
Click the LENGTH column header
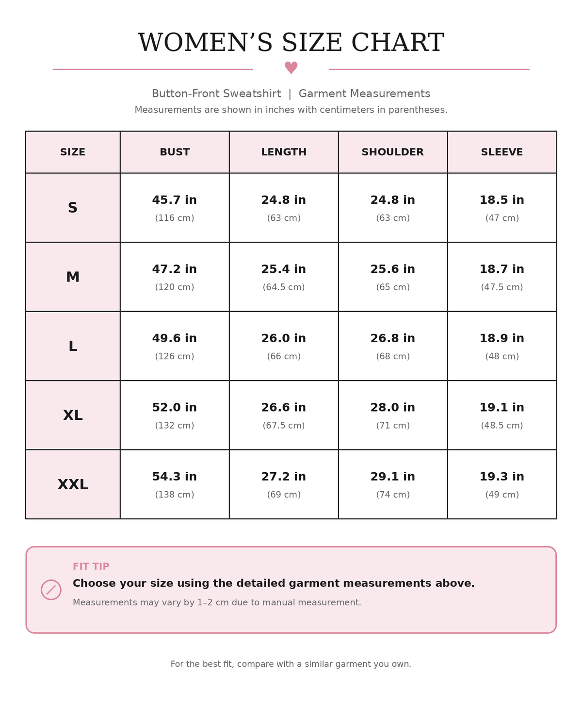(x=284, y=152)
